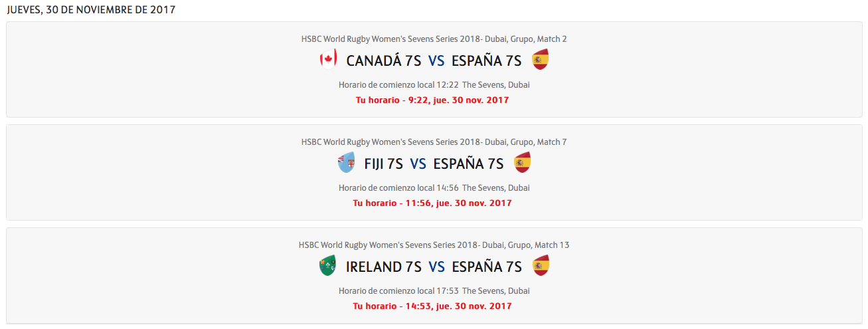Select ESPAÑA 7S in the Canada match
The height and width of the screenshot is (329, 868).
486,61
